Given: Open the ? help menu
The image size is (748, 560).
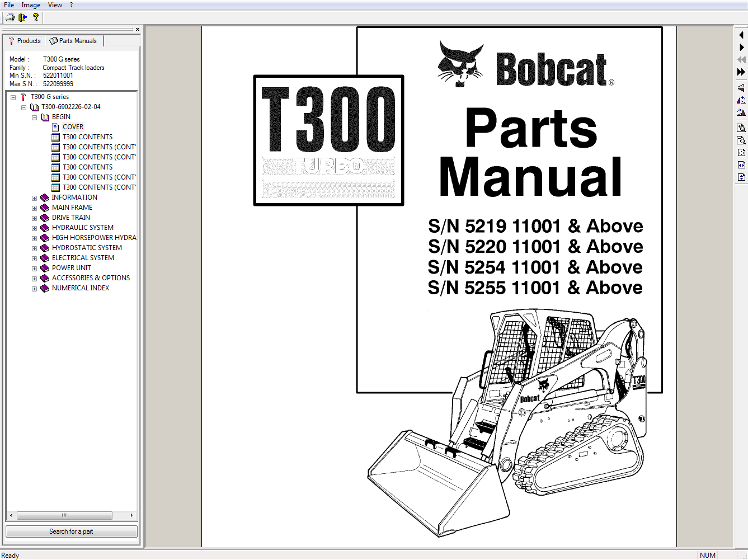Looking at the screenshot, I should [71, 5].
